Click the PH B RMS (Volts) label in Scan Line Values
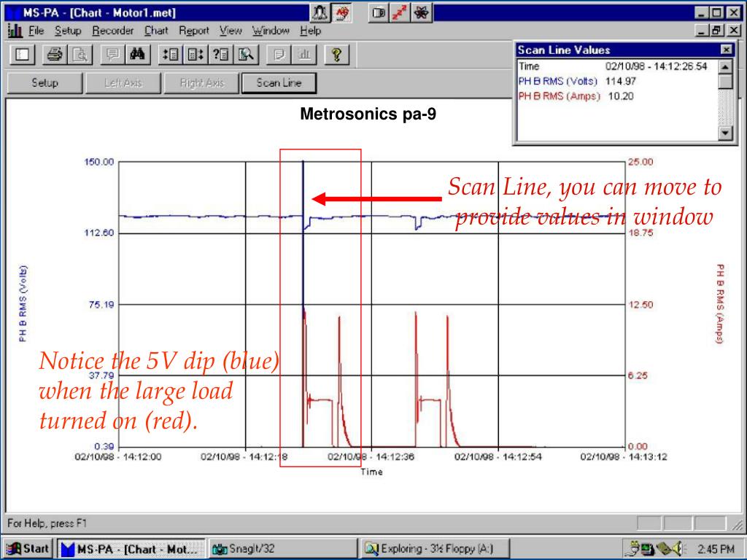 pos(557,82)
